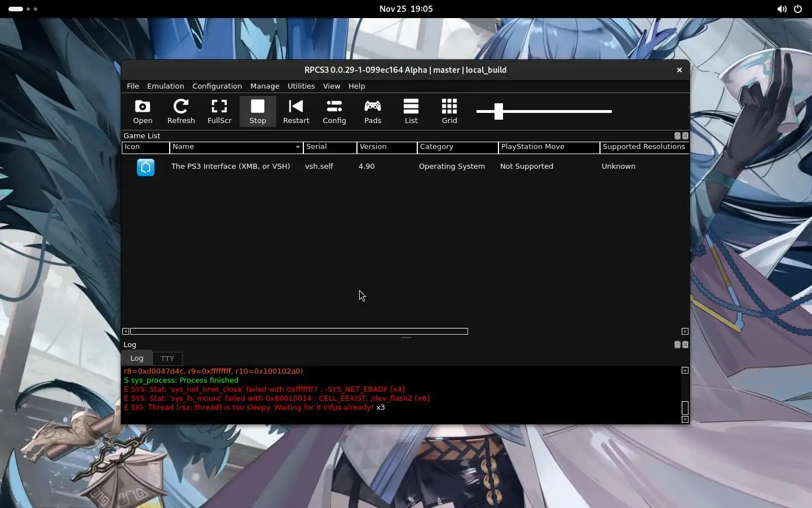
Task: Float the Log panel
Action: [x=677, y=345]
